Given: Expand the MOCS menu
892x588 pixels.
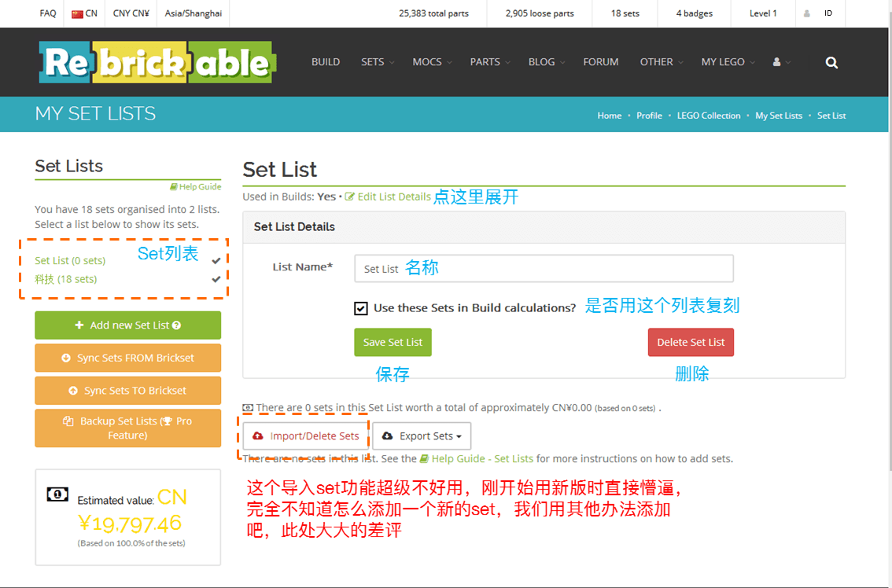Looking at the screenshot, I should click(x=433, y=62).
